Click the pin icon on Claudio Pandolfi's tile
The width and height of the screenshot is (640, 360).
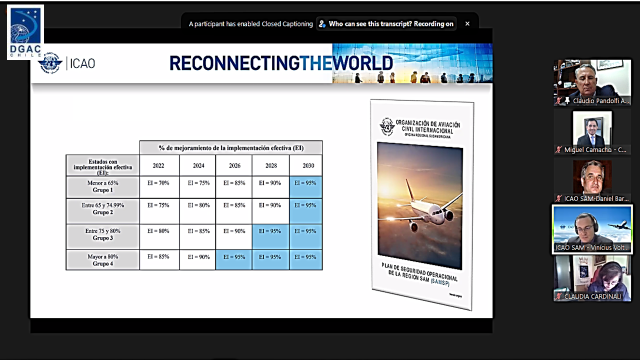tap(567, 100)
